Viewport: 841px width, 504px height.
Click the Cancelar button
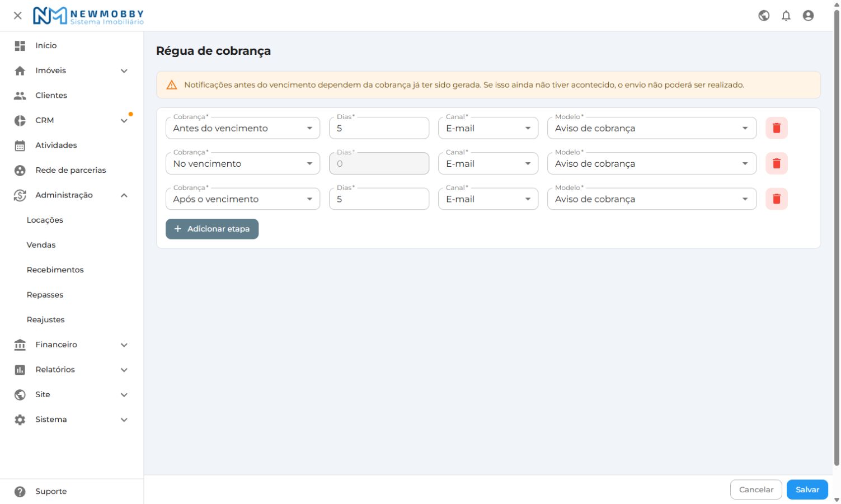point(756,489)
